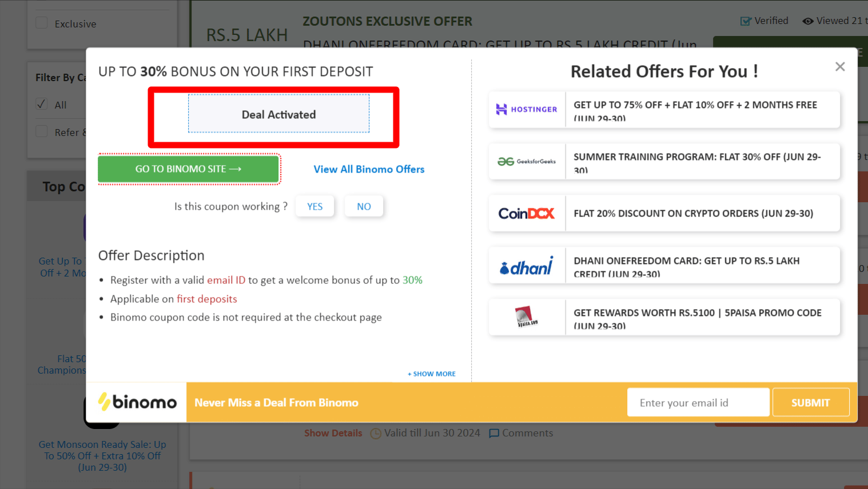Check the Refer filter checkbox
The width and height of the screenshot is (868, 489).
point(42,131)
